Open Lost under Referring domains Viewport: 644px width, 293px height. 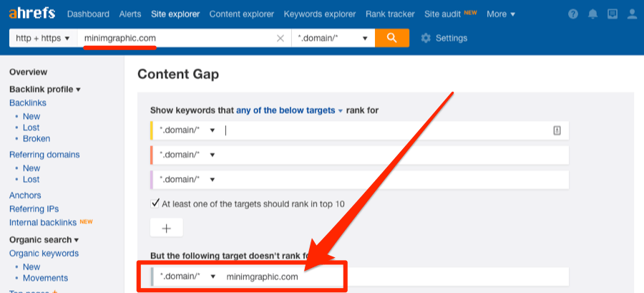pyautogui.click(x=31, y=179)
